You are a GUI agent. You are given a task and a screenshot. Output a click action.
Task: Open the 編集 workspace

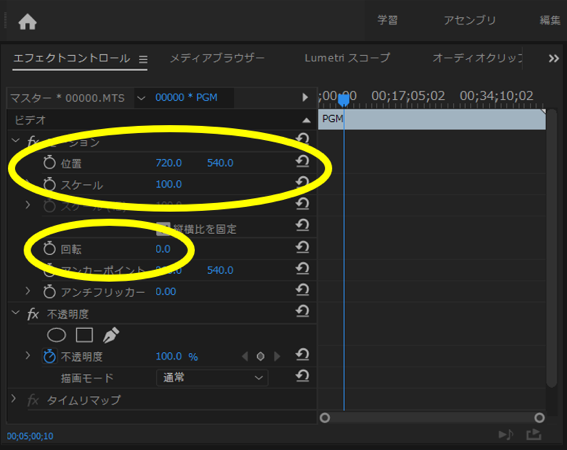pyautogui.click(x=550, y=20)
